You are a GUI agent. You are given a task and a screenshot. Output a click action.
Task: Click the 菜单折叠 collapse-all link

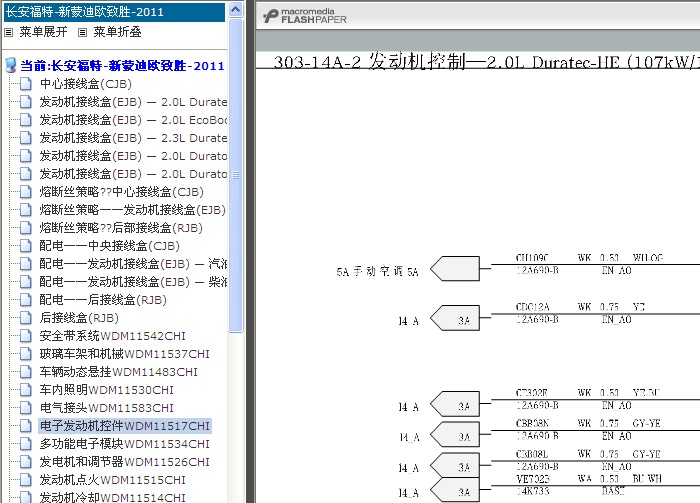coord(117,32)
